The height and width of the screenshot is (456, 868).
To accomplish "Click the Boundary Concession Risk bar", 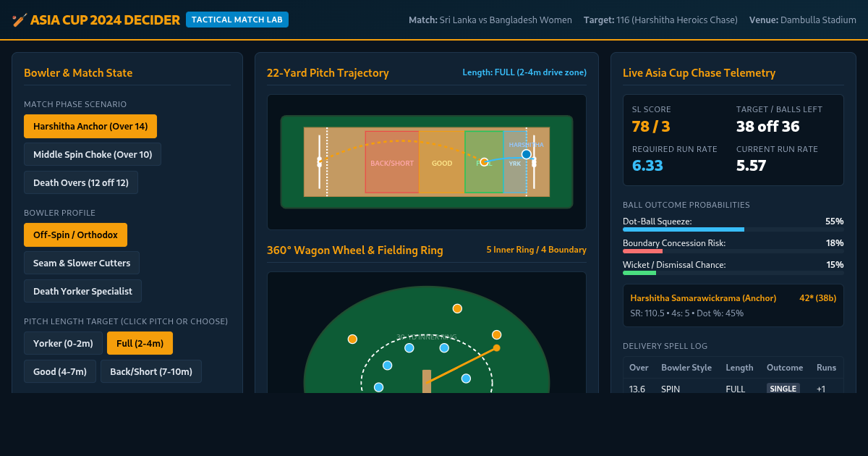I will click(733, 251).
